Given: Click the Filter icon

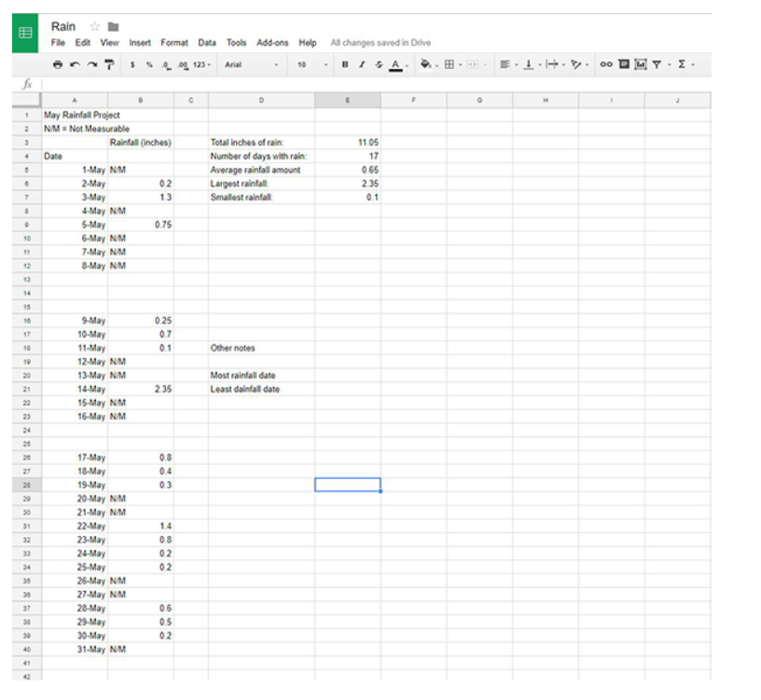Looking at the screenshot, I should point(657,64).
